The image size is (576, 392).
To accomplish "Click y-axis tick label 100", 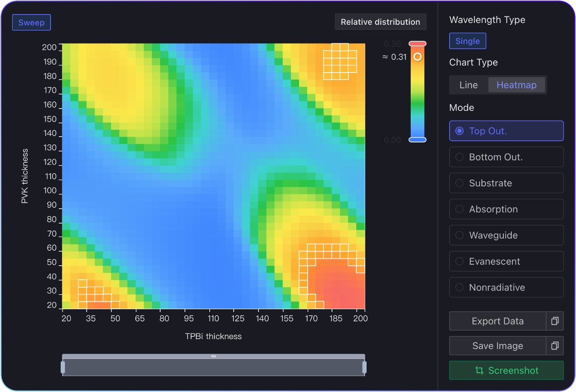I will 50,191.
